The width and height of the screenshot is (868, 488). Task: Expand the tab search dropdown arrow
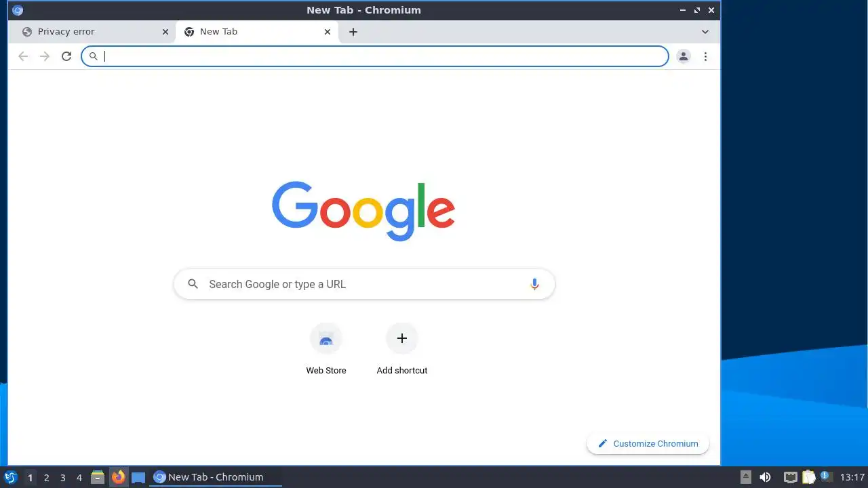[x=705, y=32]
